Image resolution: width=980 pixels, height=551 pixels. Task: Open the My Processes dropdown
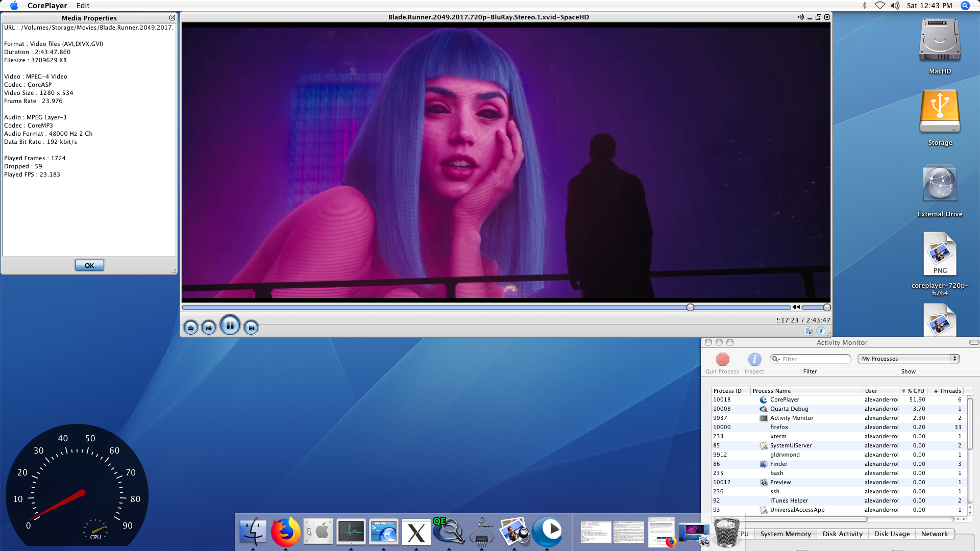coord(909,359)
